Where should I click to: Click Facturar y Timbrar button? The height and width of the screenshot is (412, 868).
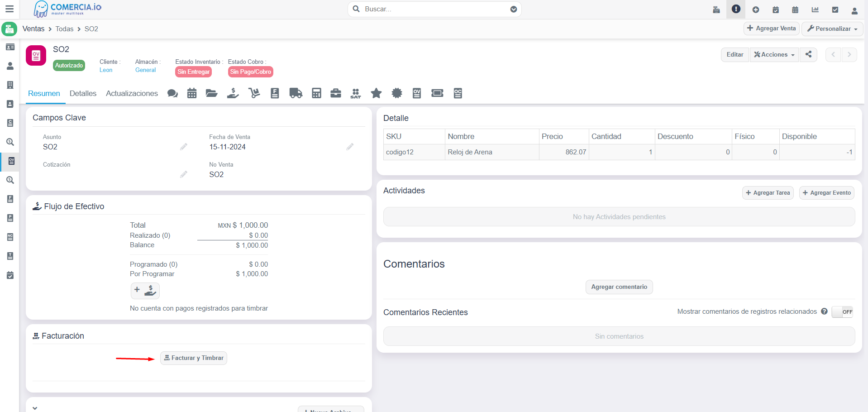point(194,358)
